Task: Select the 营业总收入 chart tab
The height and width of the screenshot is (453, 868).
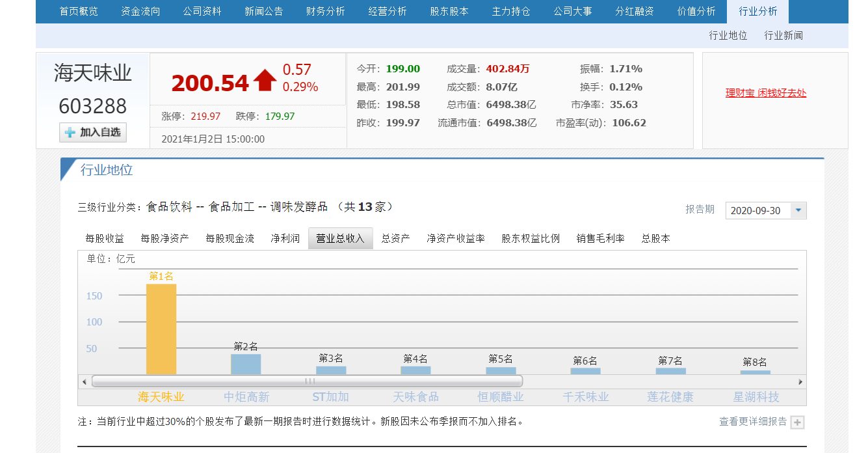Action: [340, 239]
